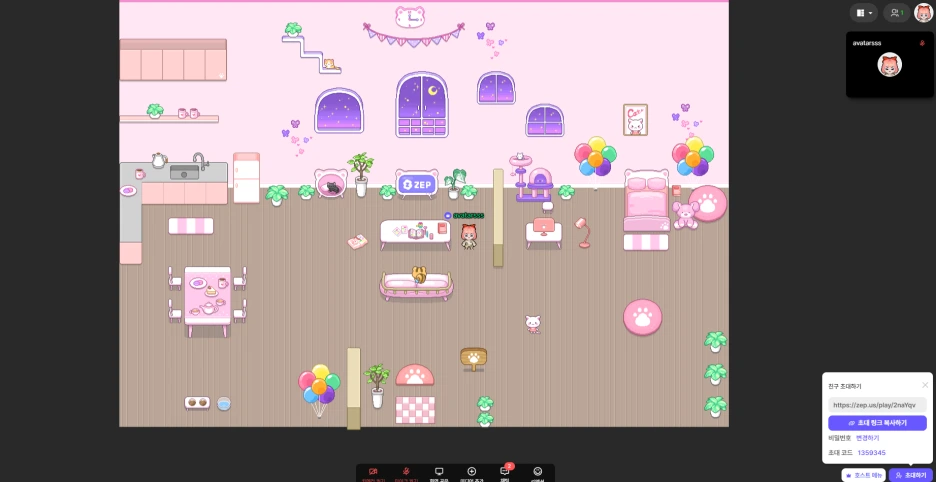Copy the invite link with purple button

877,423
